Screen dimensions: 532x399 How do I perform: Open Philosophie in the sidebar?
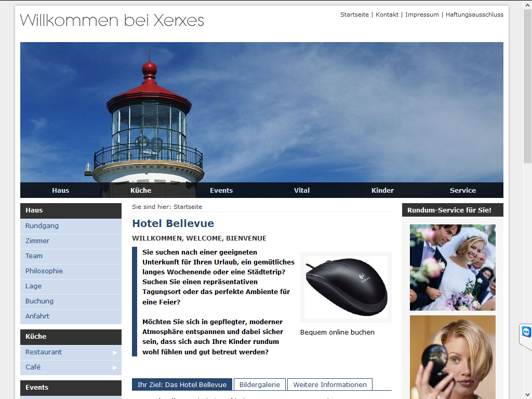[x=71, y=271]
